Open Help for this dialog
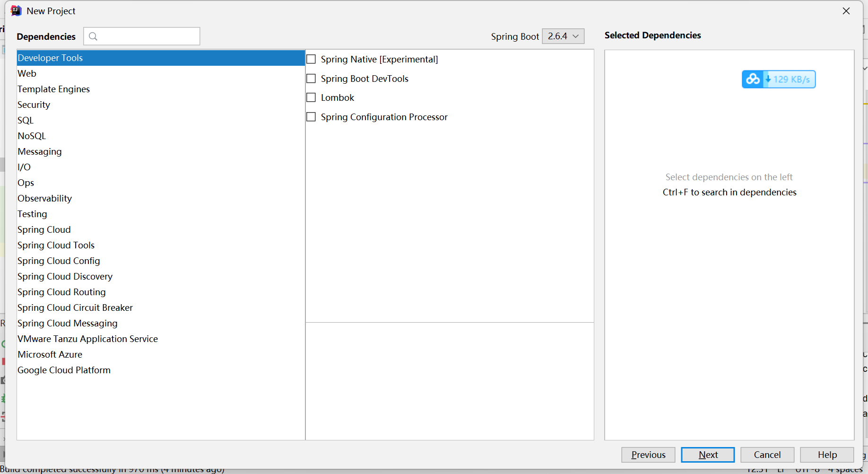The width and height of the screenshot is (868, 474). point(827,455)
